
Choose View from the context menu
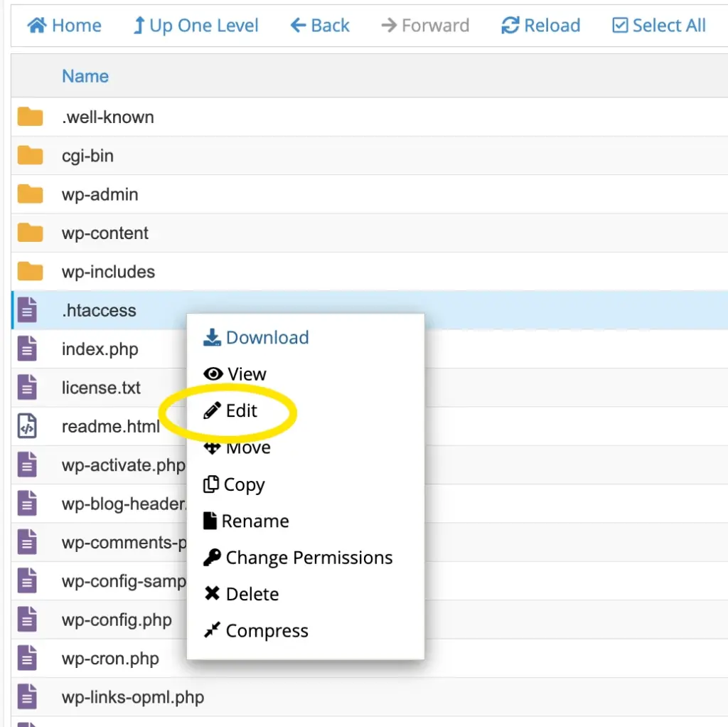click(235, 374)
